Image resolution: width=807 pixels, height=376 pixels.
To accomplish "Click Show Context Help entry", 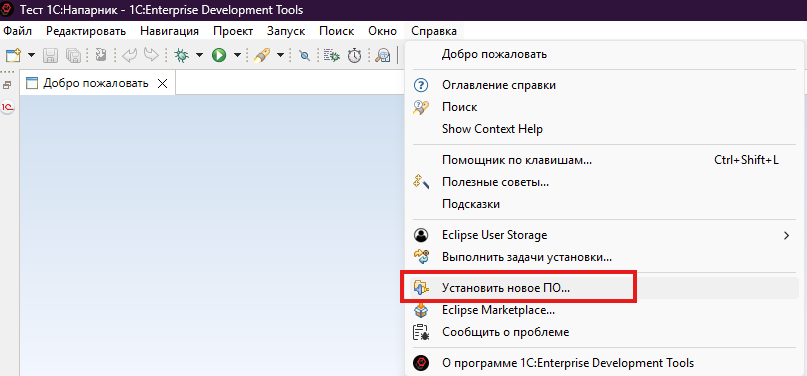I will tap(603, 129).
